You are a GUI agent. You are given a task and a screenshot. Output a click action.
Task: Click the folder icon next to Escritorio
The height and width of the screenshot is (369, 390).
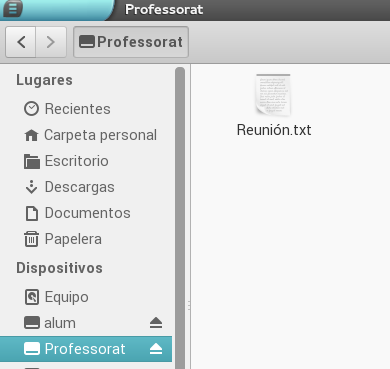coord(32,161)
